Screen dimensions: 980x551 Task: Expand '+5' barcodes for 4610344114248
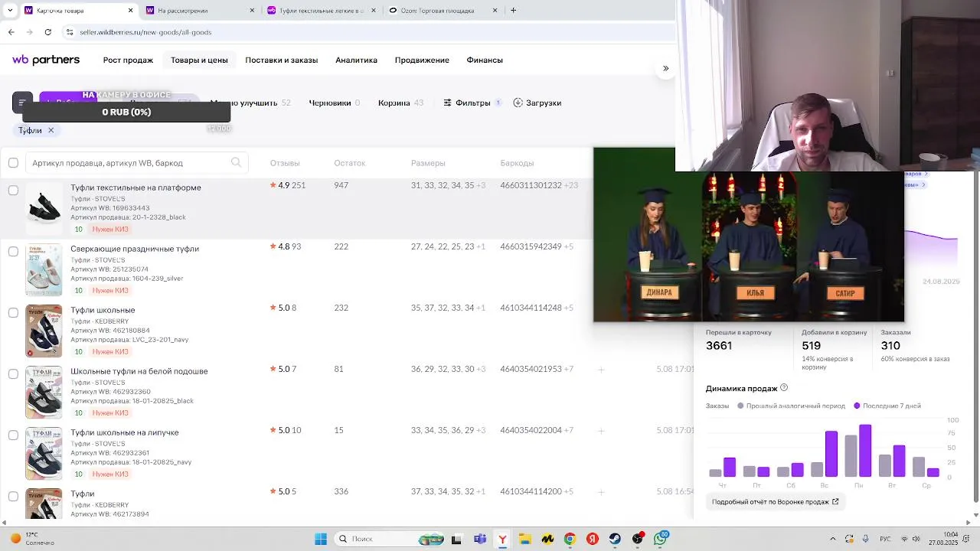(568, 308)
